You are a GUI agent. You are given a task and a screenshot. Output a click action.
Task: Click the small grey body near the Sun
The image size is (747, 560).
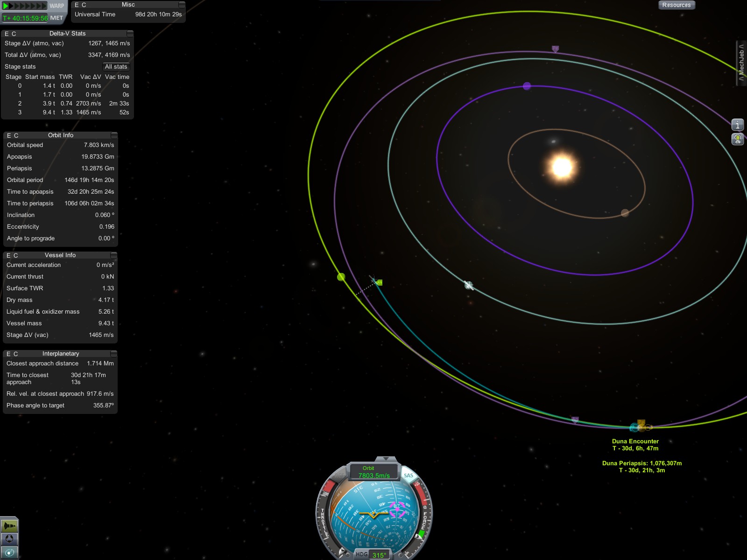[554, 141]
